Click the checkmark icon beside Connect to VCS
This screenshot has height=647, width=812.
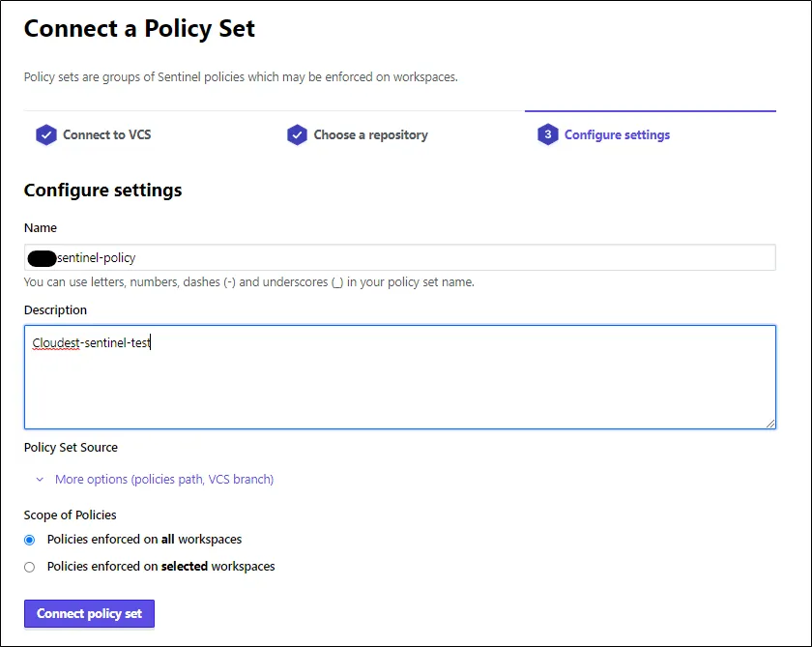click(x=45, y=135)
